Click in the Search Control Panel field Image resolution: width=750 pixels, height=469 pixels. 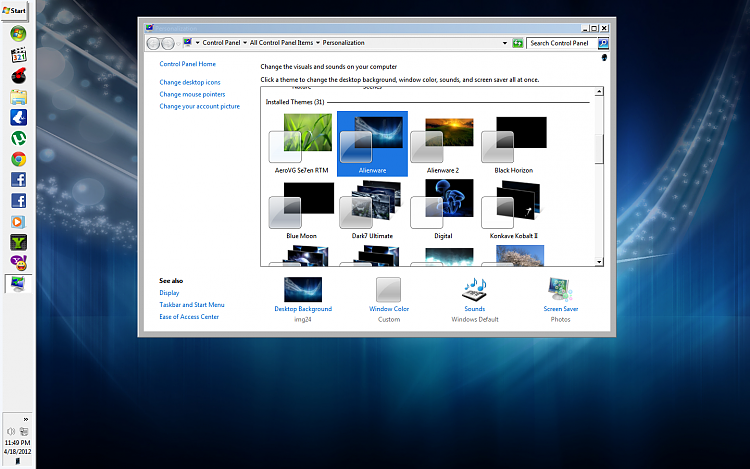tap(562, 43)
